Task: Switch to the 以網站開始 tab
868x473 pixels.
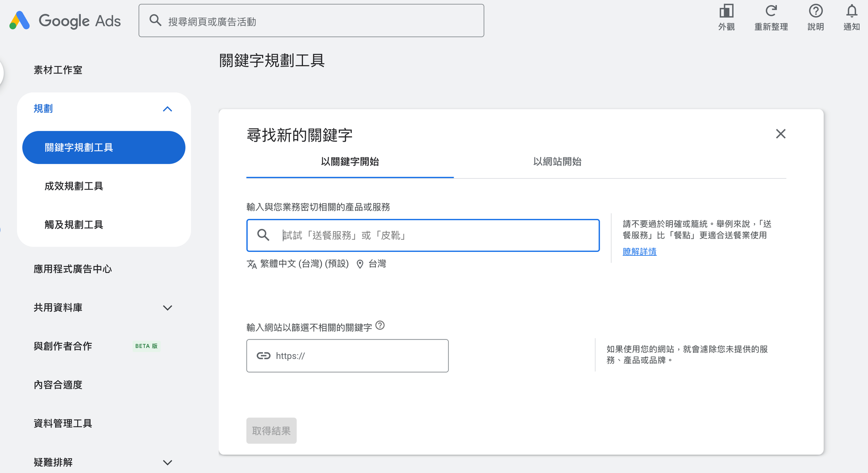Action: point(557,162)
